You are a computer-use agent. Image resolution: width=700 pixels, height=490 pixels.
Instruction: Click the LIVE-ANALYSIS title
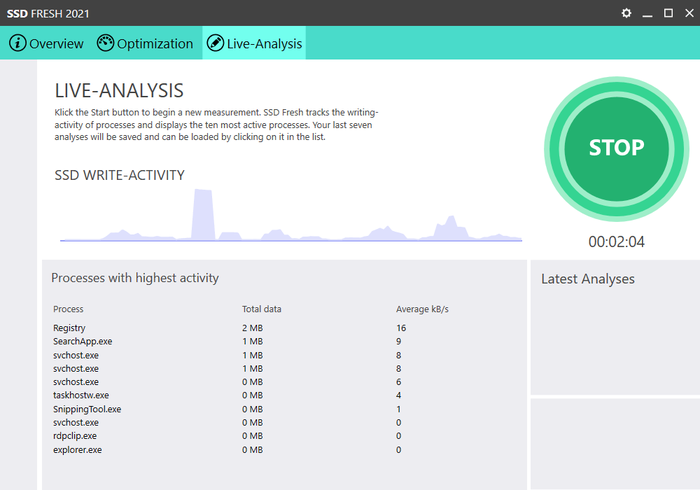click(x=119, y=91)
